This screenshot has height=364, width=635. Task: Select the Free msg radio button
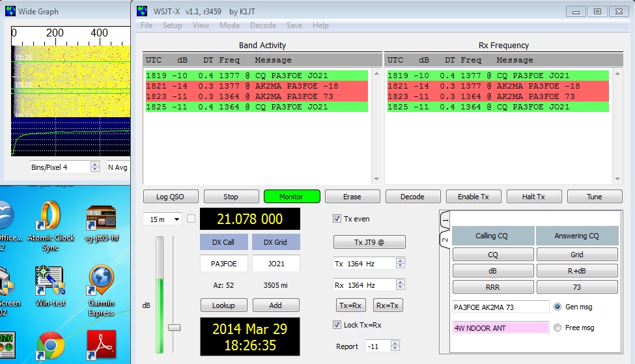pos(557,328)
